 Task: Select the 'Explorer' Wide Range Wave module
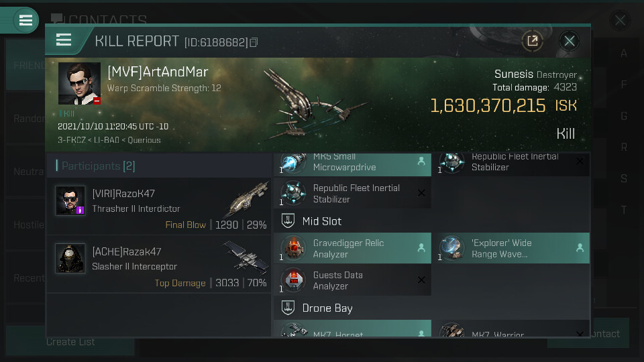513,248
